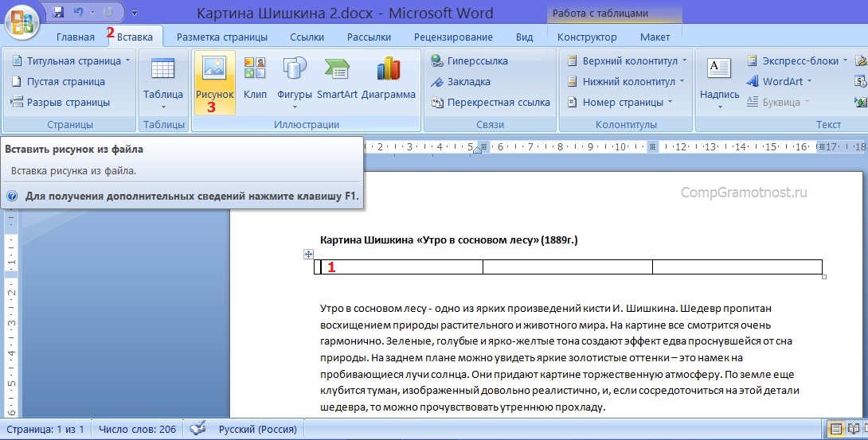This screenshot has width=868, height=440.
Task: Expand the Титульная страница gallery
Action: coord(72,60)
